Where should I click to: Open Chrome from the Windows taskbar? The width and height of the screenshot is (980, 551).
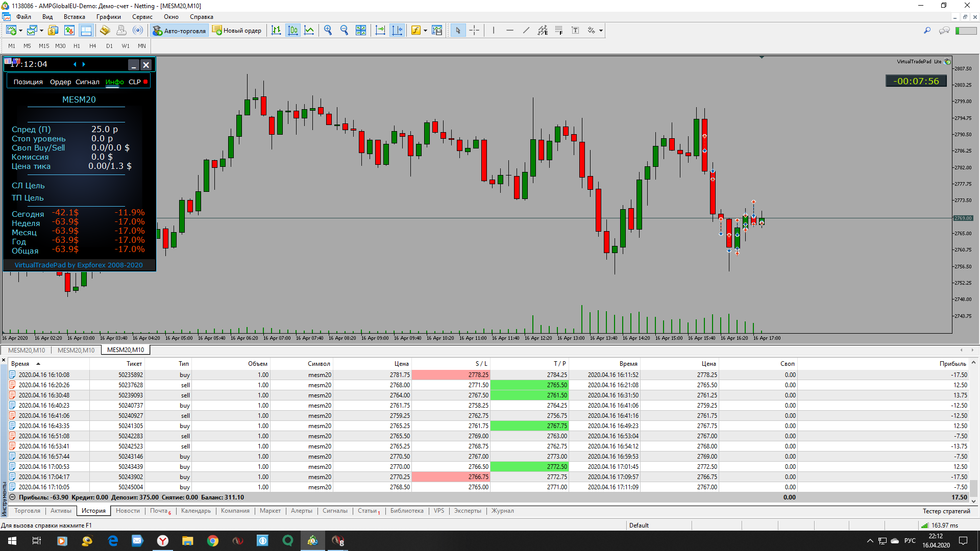coord(213,541)
